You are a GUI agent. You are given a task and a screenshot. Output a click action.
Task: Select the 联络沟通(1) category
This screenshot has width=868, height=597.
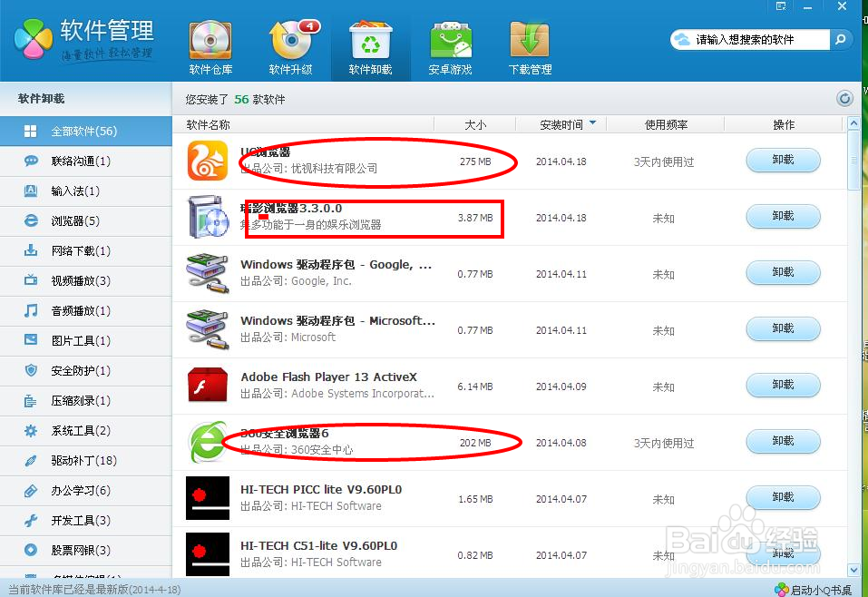pyautogui.click(x=86, y=161)
